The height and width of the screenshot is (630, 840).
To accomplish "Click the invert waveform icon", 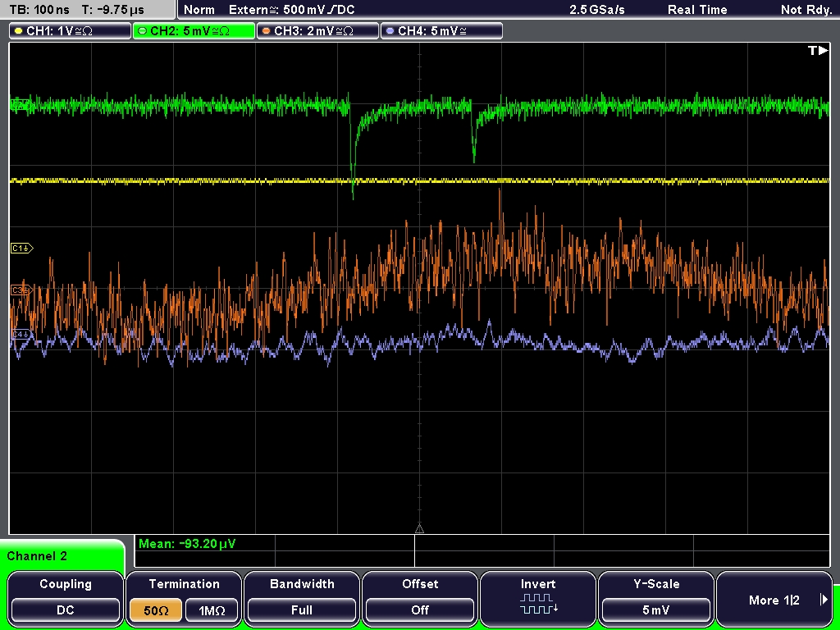I will pos(538,603).
